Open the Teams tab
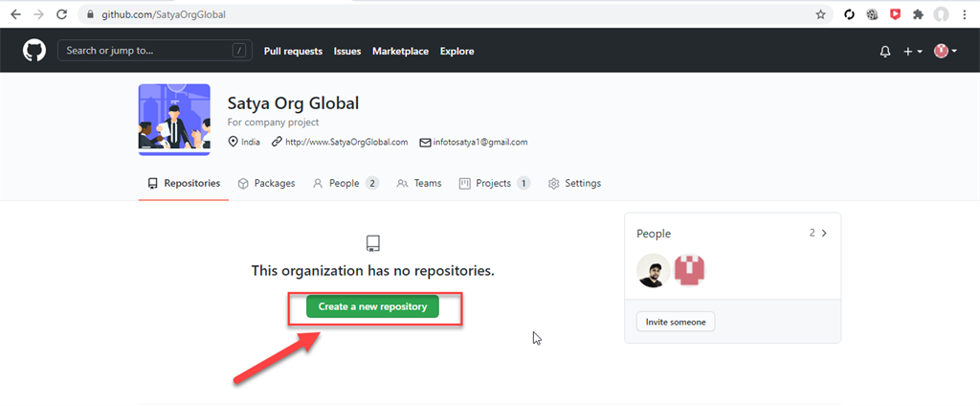This screenshot has width=980, height=406. pos(419,183)
